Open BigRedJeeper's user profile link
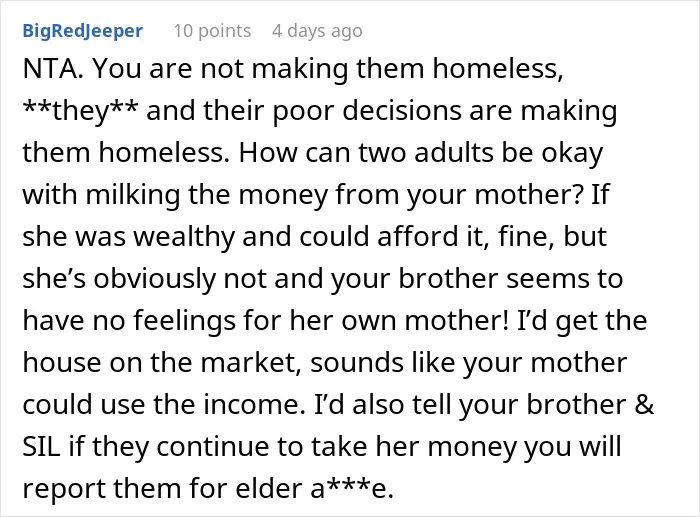Image resolution: width=700 pixels, height=517 pixels. pos(83,31)
